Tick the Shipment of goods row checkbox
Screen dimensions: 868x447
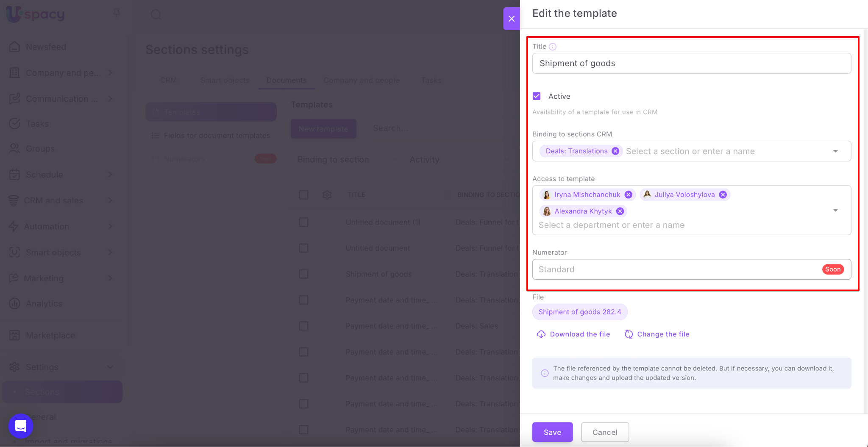click(303, 274)
